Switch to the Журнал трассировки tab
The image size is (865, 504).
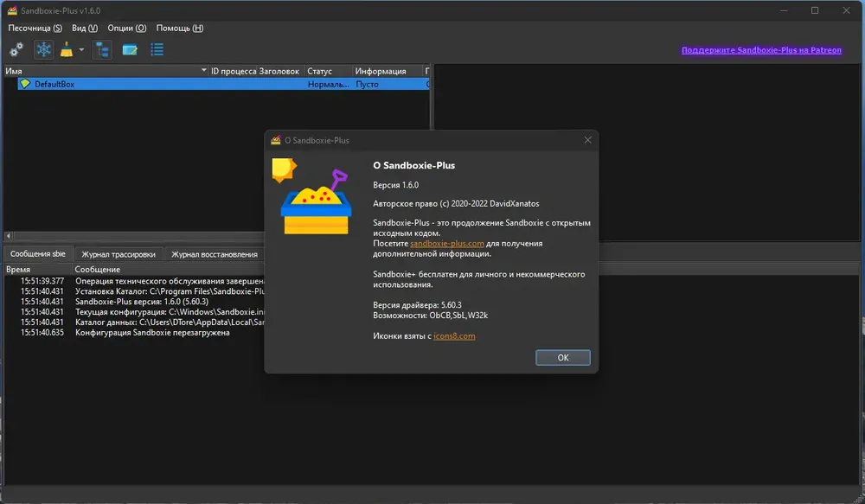(119, 254)
